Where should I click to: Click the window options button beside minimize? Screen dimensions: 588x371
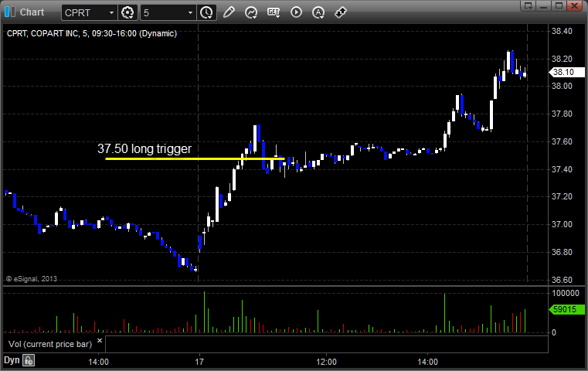(x=529, y=5)
